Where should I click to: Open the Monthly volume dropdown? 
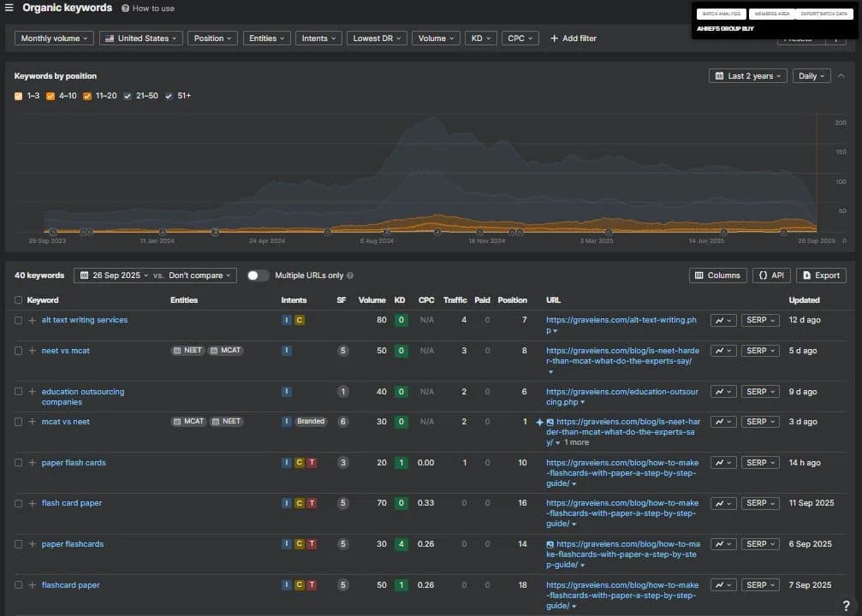coord(54,38)
